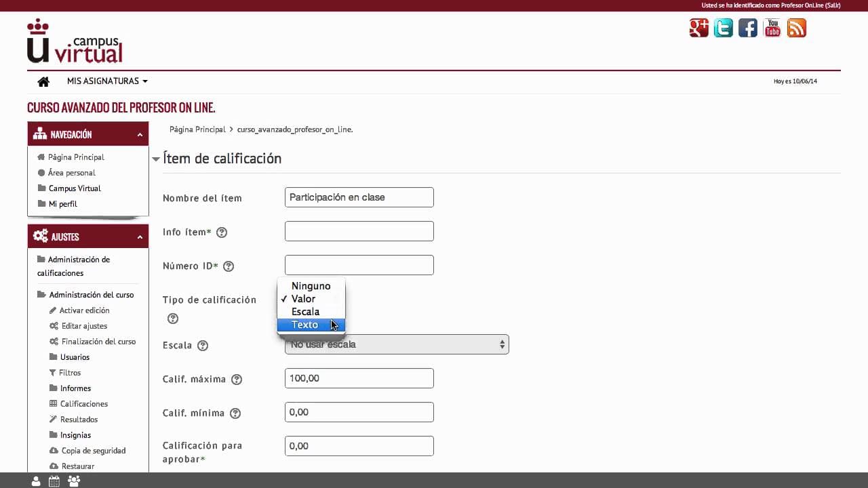Collapse the Navegación block
The width and height of the screenshot is (868, 488).
[x=140, y=135]
